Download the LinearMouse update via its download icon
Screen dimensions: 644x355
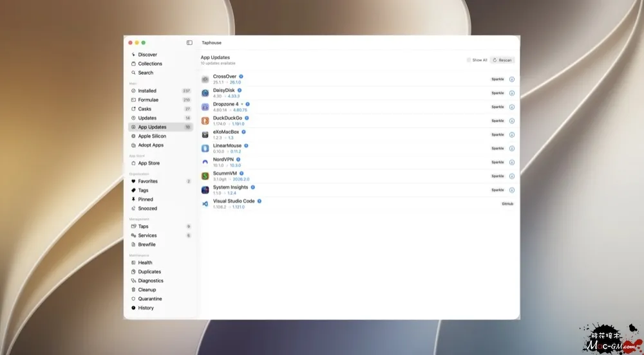pyautogui.click(x=512, y=149)
